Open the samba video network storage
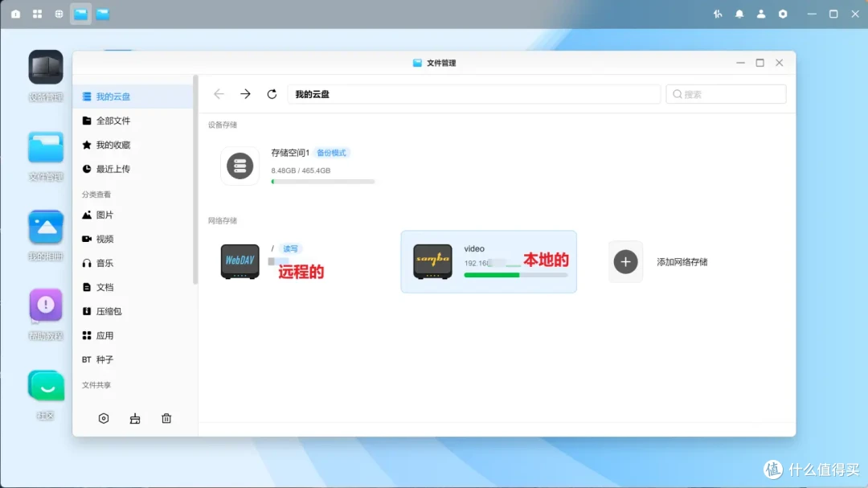Screen dimensions: 868x488 point(432,261)
